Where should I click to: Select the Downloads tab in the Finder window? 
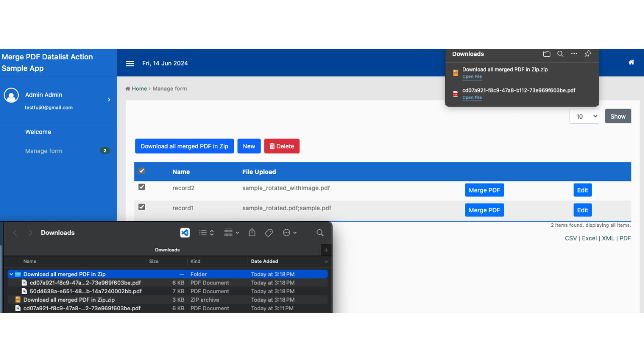167,250
